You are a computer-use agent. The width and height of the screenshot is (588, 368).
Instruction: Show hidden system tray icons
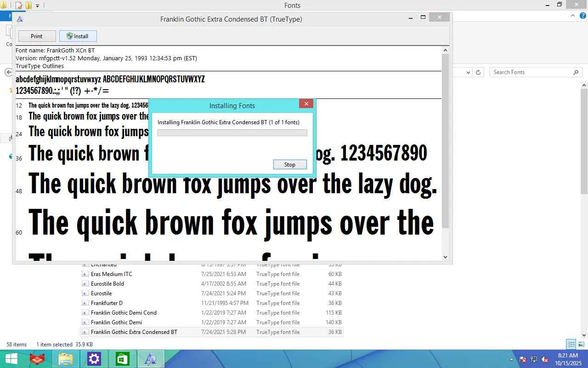pyautogui.click(x=512, y=359)
